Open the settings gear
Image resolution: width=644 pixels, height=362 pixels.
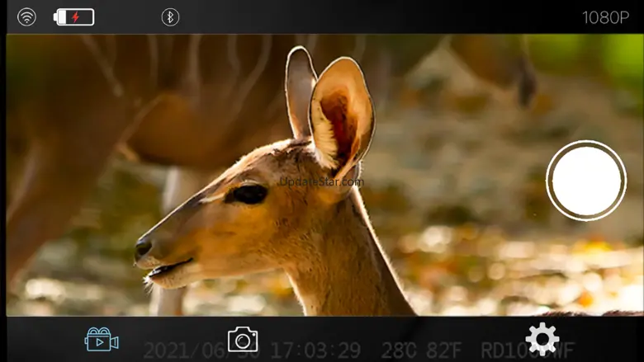tap(542, 339)
